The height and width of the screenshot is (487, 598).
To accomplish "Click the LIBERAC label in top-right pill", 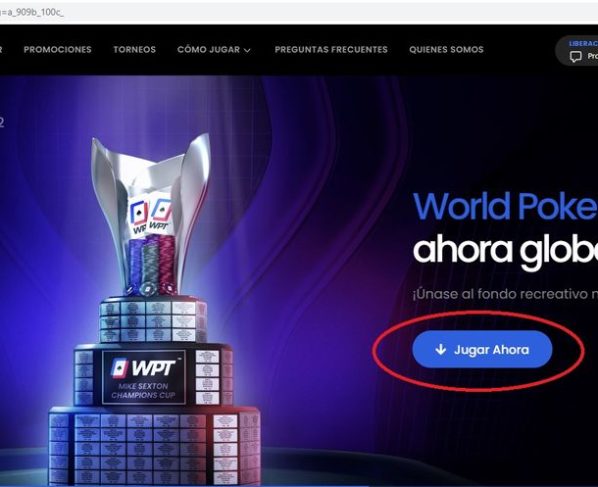I will [x=584, y=43].
